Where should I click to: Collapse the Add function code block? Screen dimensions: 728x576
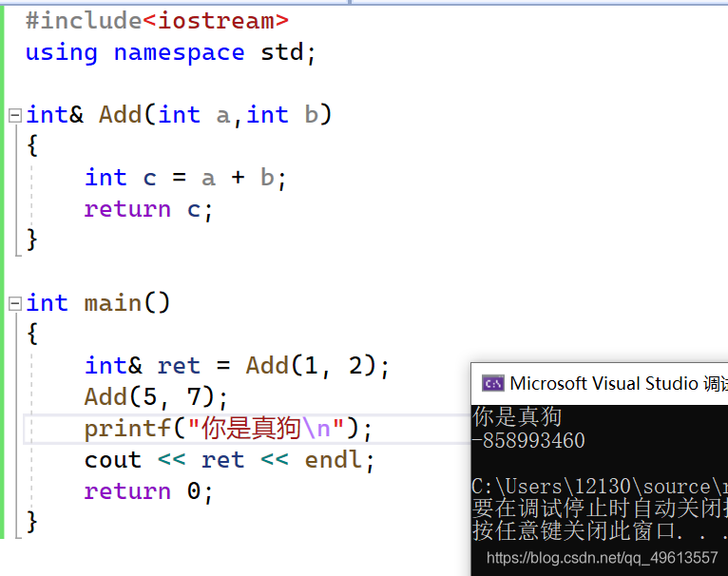pyautogui.click(x=15, y=115)
